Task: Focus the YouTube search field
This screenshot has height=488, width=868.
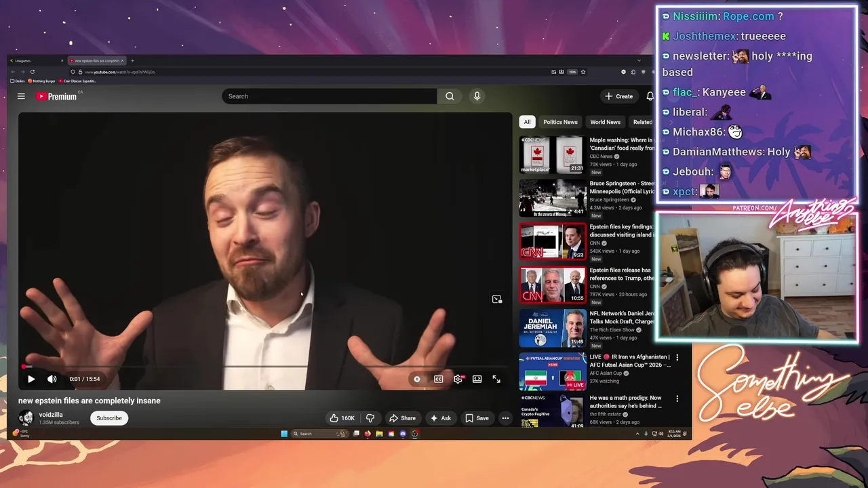Action: coord(330,96)
